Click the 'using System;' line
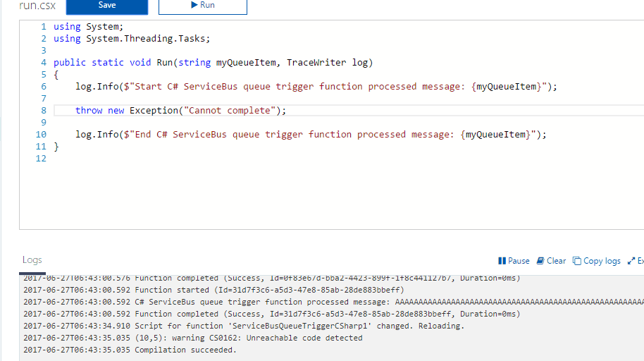Image resolution: width=644 pixels, height=361 pixels. coord(88,27)
